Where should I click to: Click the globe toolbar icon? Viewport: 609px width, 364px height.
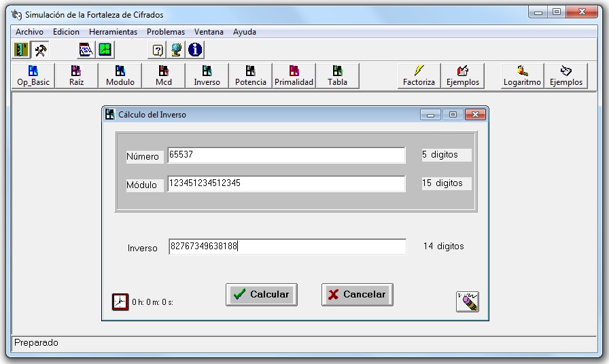tap(176, 50)
